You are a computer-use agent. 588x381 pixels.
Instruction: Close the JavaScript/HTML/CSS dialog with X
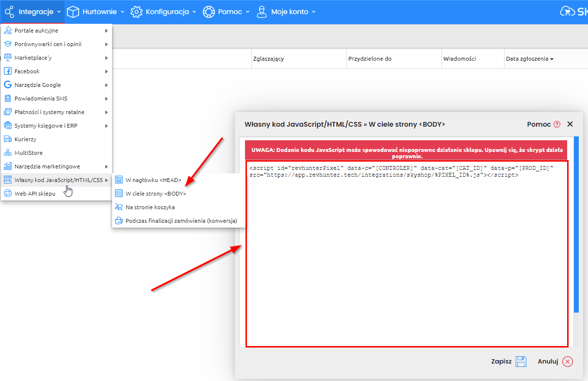pyautogui.click(x=570, y=124)
